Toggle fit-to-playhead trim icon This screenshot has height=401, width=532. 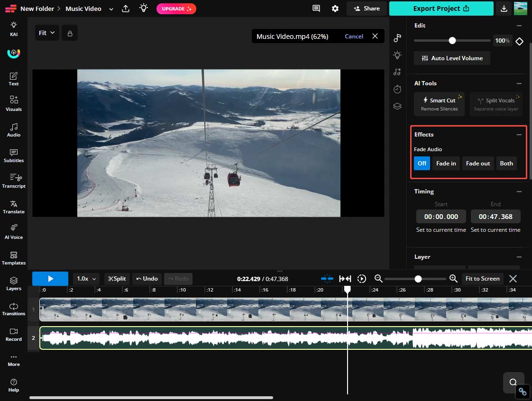(x=345, y=279)
